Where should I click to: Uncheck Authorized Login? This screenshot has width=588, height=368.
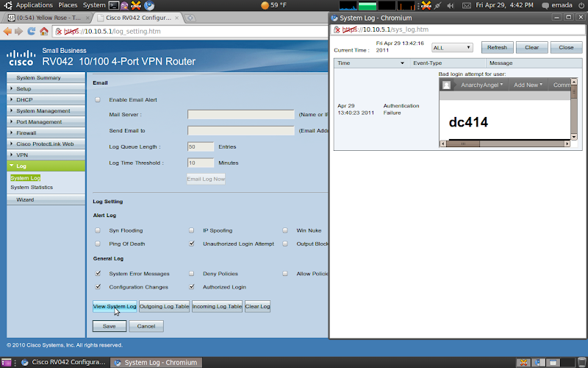pyautogui.click(x=192, y=287)
